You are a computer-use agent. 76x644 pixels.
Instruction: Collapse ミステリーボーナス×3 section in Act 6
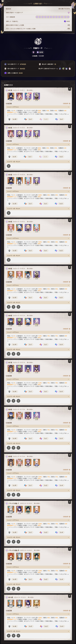point(38,349)
